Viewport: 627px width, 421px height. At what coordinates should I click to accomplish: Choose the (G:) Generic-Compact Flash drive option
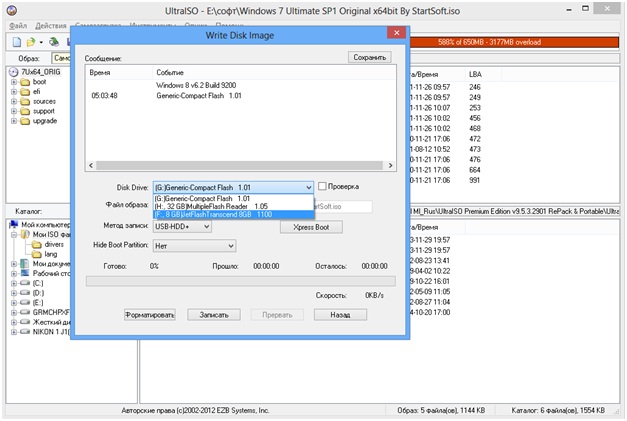(234, 198)
